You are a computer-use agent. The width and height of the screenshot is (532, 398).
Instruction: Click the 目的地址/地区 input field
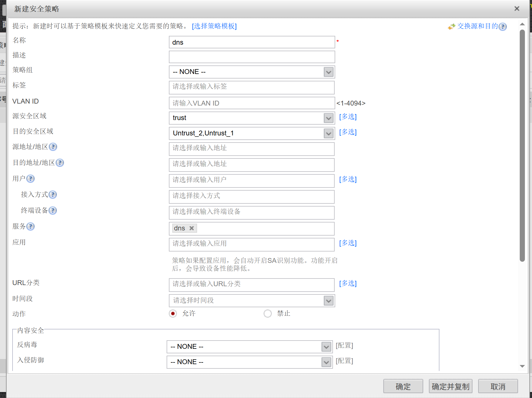coord(252,165)
